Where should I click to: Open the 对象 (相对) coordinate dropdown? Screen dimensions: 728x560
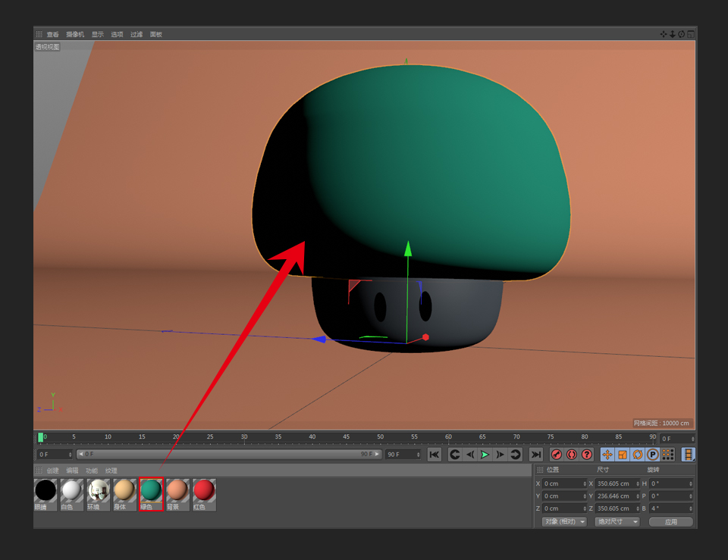(564, 522)
